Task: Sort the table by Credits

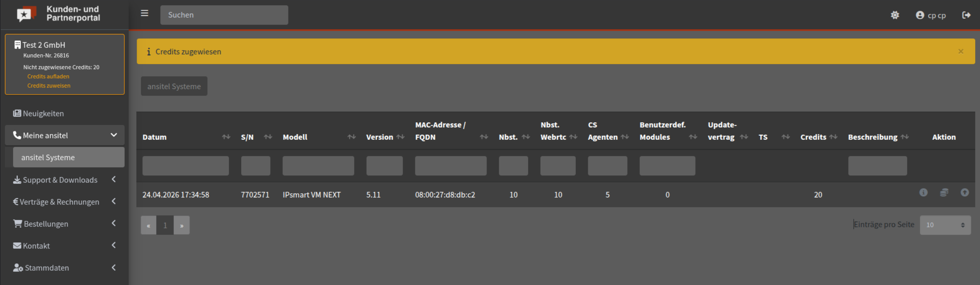Action: 834,137
